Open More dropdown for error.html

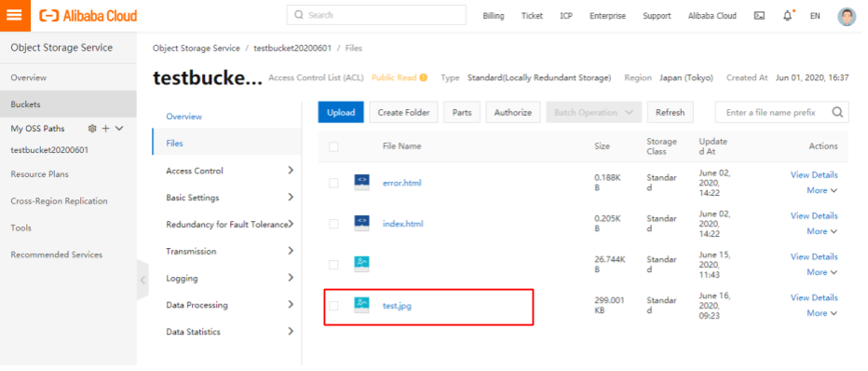[821, 190]
